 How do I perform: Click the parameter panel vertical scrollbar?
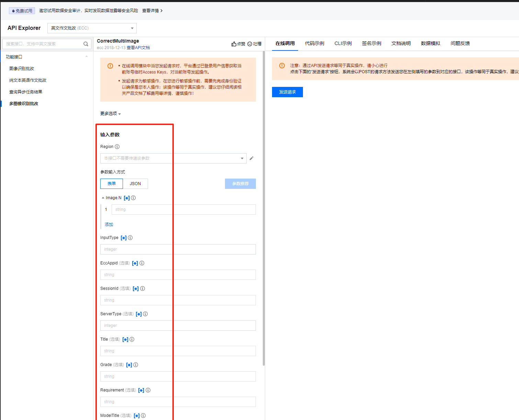[x=264, y=208]
